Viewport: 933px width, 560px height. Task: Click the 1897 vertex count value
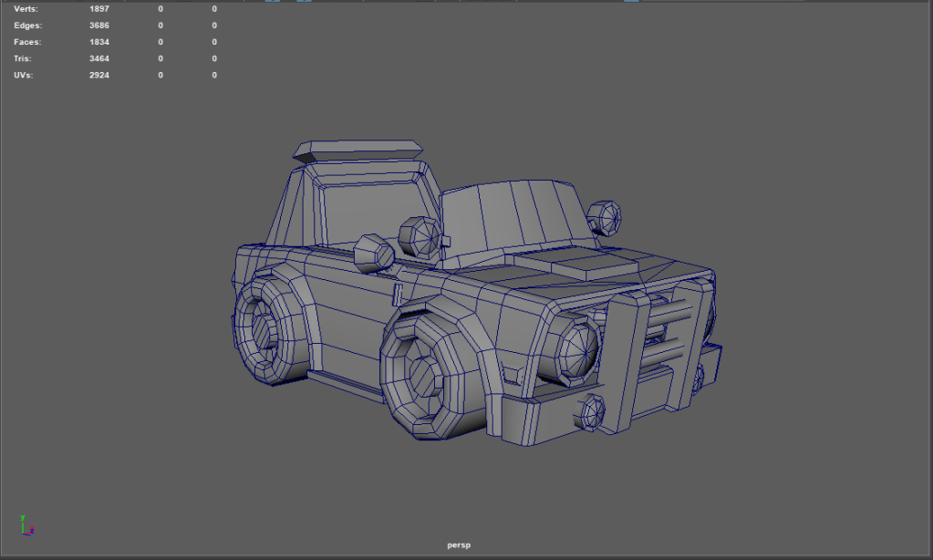(98, 9)
